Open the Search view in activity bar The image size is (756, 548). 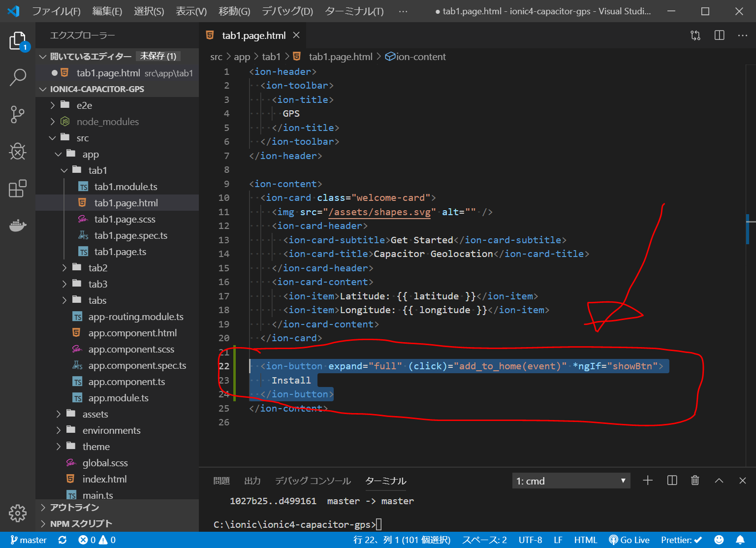[x=18, y=77]
